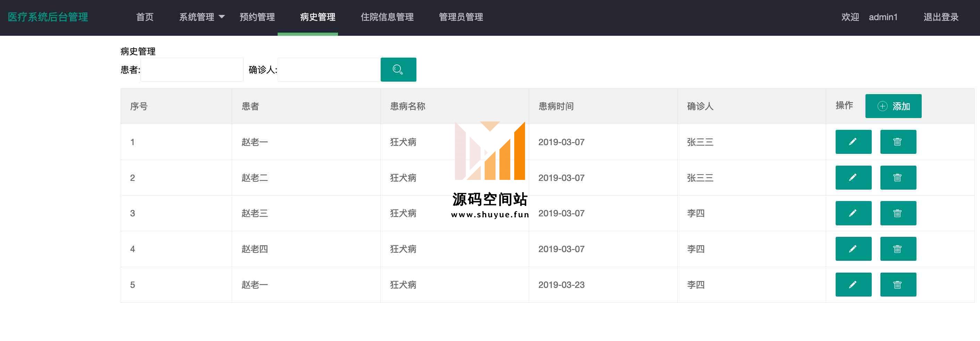This screenshot has height=341, width=980.
Task: Click the 患病名称 column header
Action: pyautogui.click(x=407, y=106)
